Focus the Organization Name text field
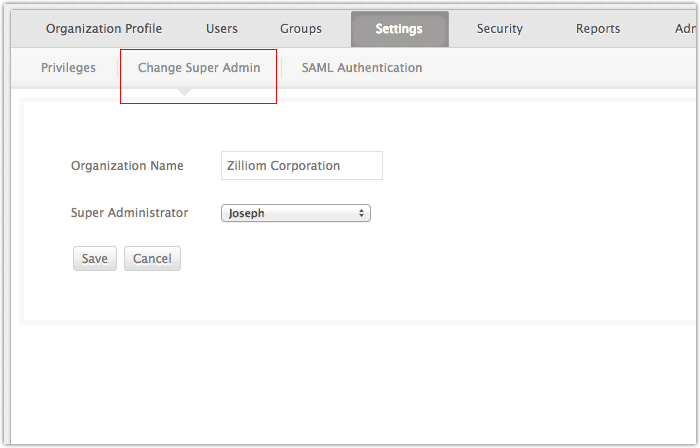 [302, 166]
